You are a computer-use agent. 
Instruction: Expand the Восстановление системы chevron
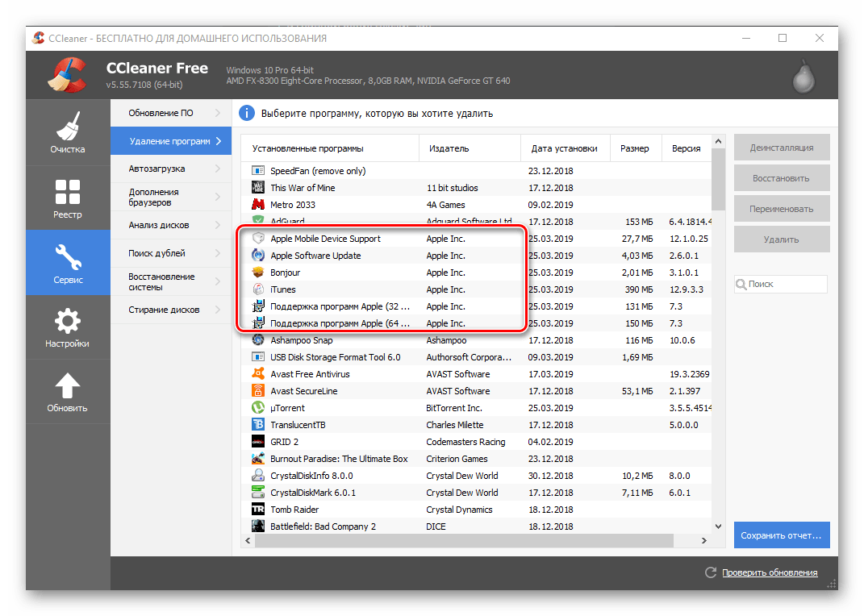[218, 281]
